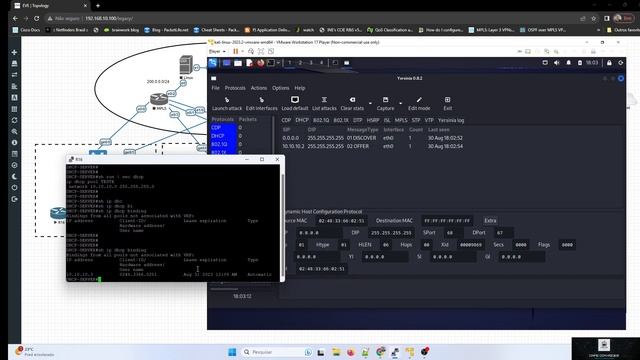Image resolution: width=640 pixels, height=360 pixels.
Task: Open the Yersinia log tab
Action: click(451, 120)
